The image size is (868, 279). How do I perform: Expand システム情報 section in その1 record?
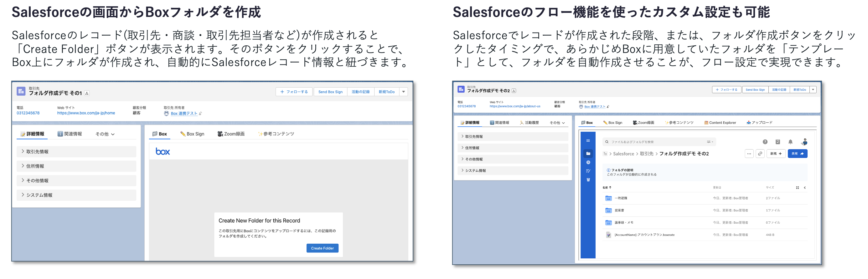click(x=76, y=195)
